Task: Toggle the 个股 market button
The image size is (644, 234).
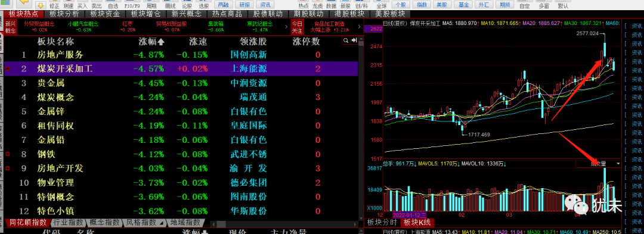Action: 401,5
